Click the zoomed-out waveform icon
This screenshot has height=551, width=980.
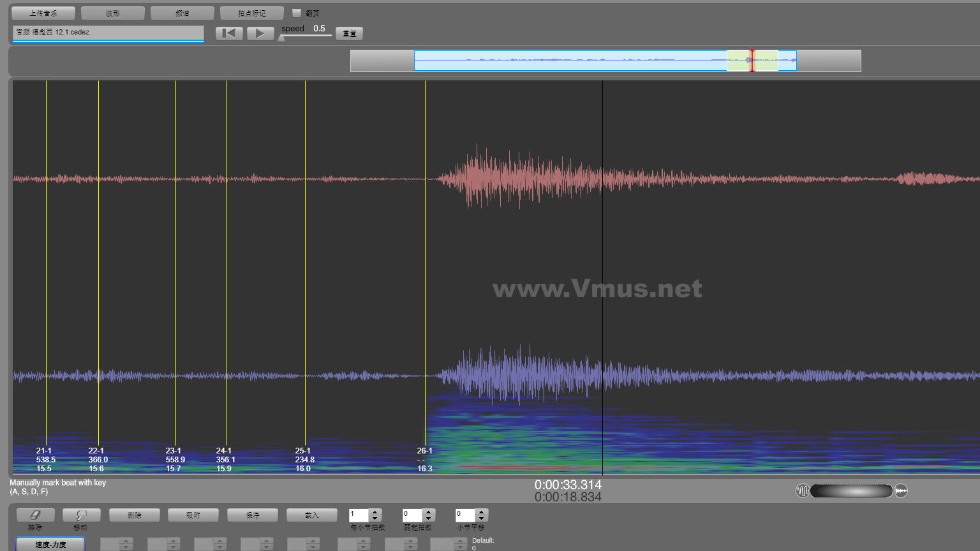click(803, 490)
